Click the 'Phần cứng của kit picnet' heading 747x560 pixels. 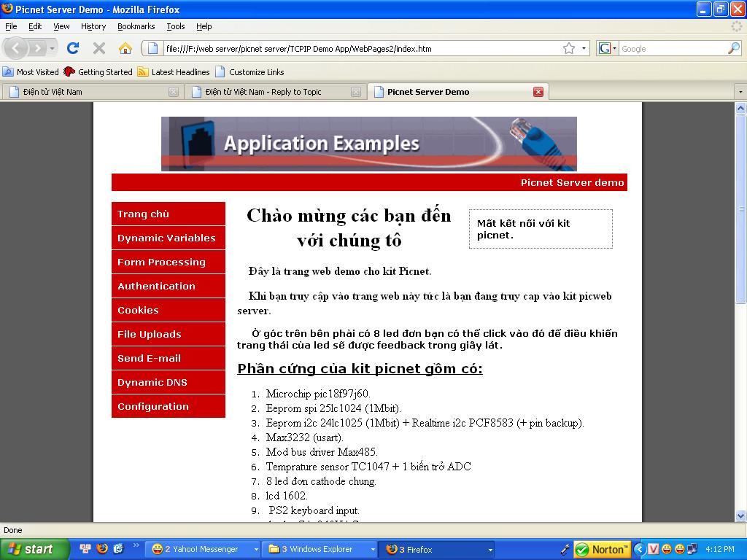point(360,368)
